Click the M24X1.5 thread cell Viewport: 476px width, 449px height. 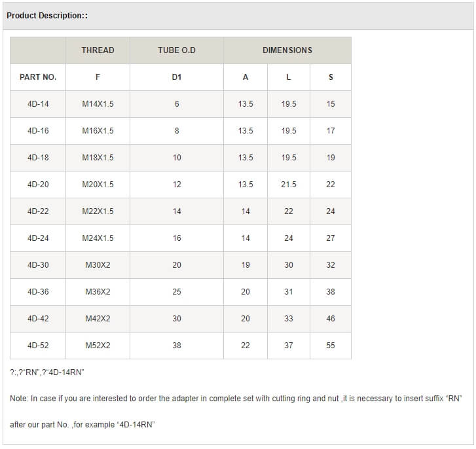click(x=98, y=238)
